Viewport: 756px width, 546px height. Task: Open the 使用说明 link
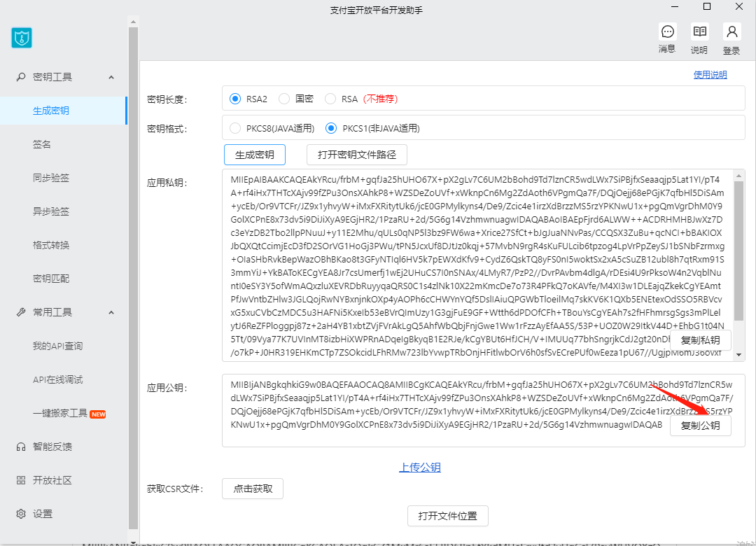pyautogui.click(x=710, y=75)
